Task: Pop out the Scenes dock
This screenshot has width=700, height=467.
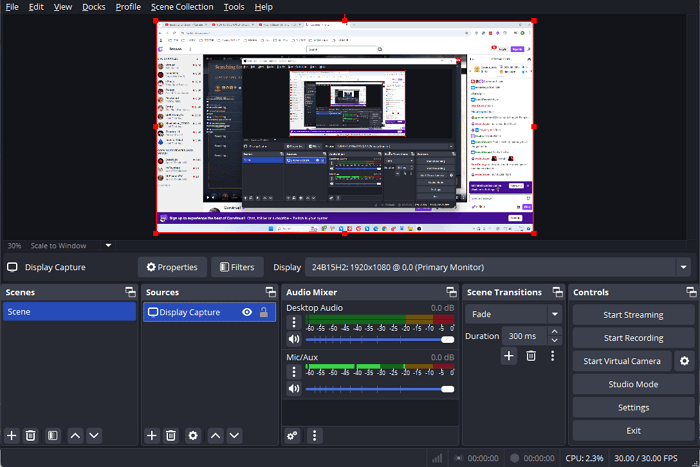Action: pyautogui.click(x=130, y=292)
